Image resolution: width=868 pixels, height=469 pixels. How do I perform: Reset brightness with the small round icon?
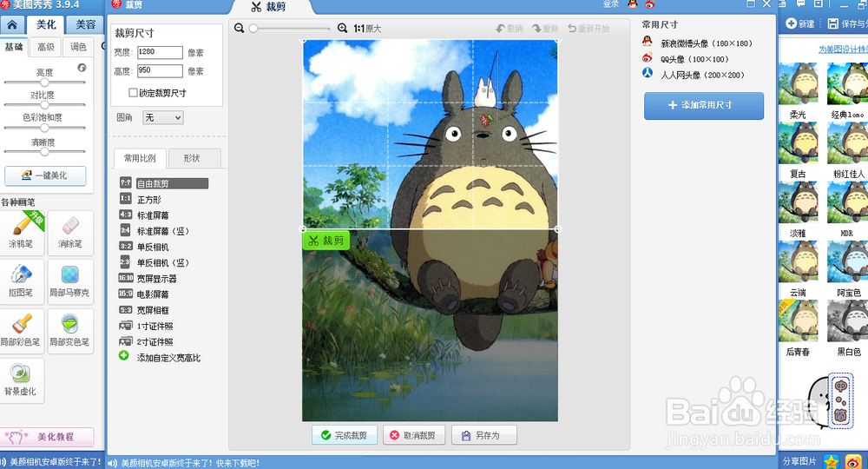pos(82,68)
